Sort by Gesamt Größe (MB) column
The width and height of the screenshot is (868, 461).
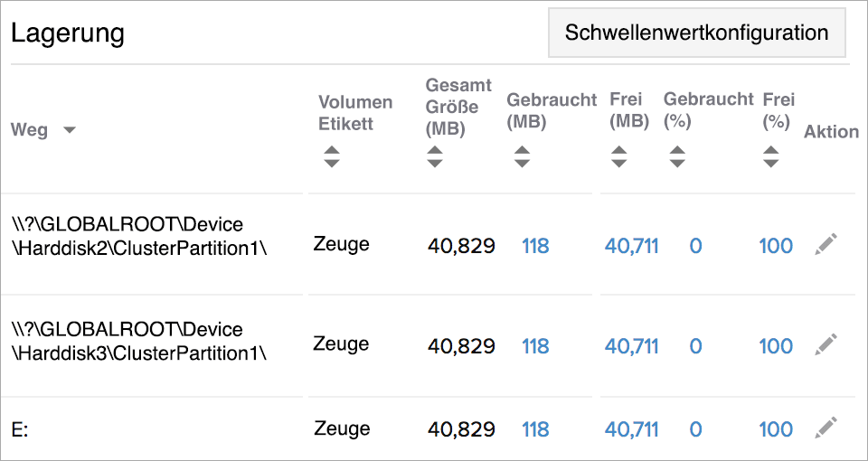pos(435,156)
